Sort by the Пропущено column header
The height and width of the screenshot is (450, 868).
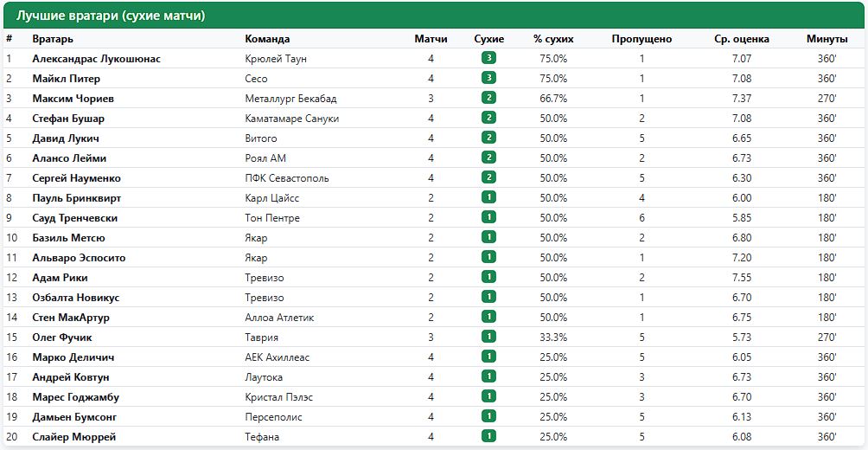641,39
